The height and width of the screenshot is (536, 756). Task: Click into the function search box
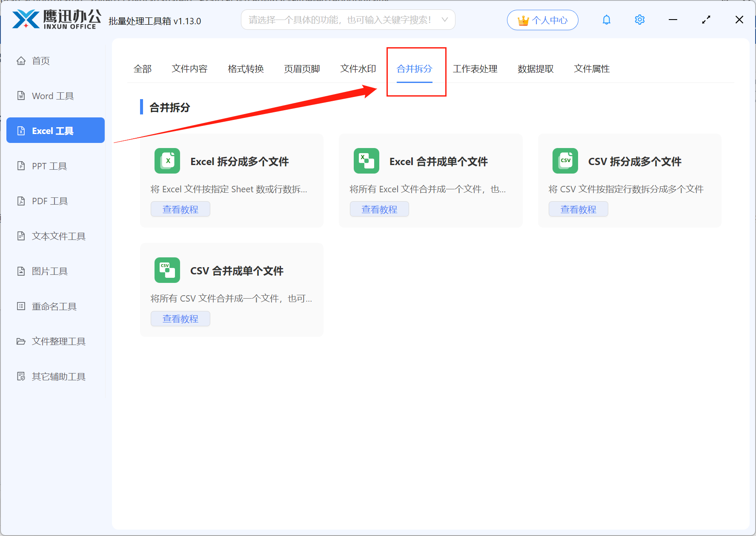pyautogui.click(x=340, y=20)
